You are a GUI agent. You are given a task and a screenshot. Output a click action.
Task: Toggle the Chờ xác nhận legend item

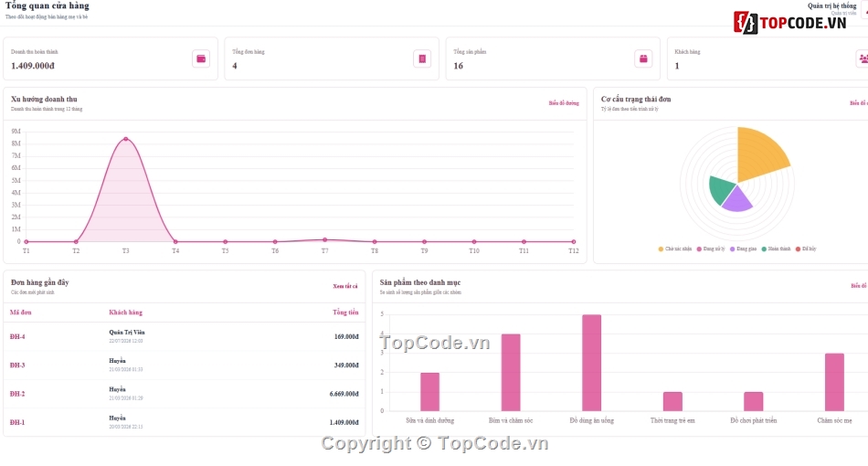(x=675, y=249)
